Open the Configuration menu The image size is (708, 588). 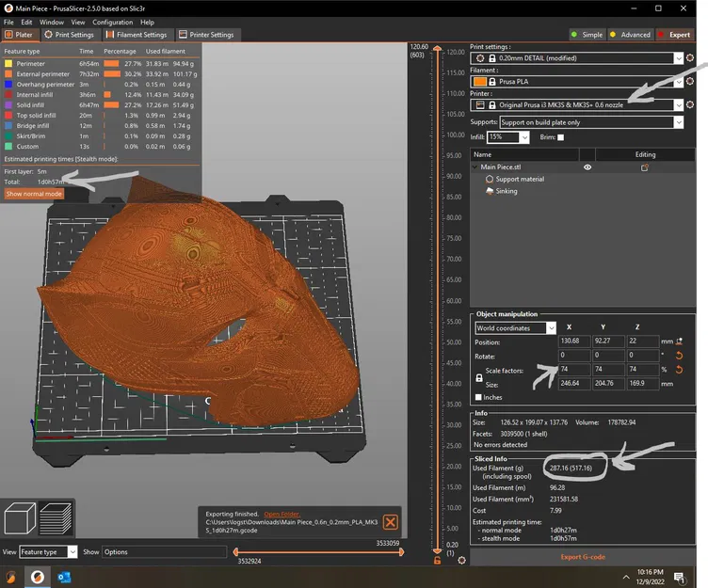pyautogui.click(x=112, y=22)
